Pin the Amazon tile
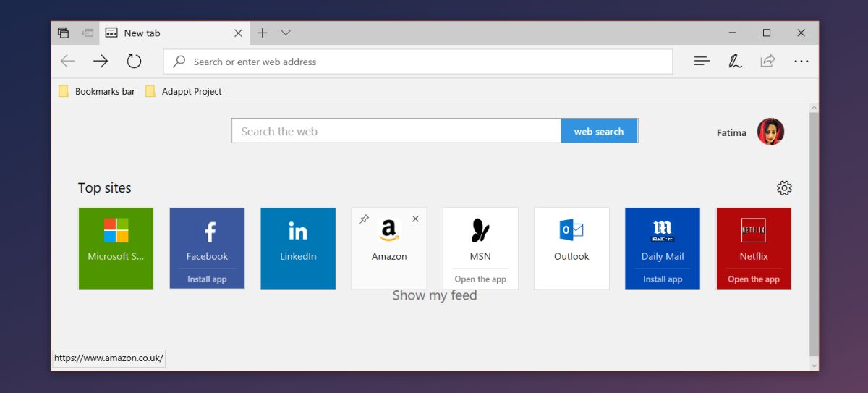Screen dimensions: 868x393 pos(364,219)
